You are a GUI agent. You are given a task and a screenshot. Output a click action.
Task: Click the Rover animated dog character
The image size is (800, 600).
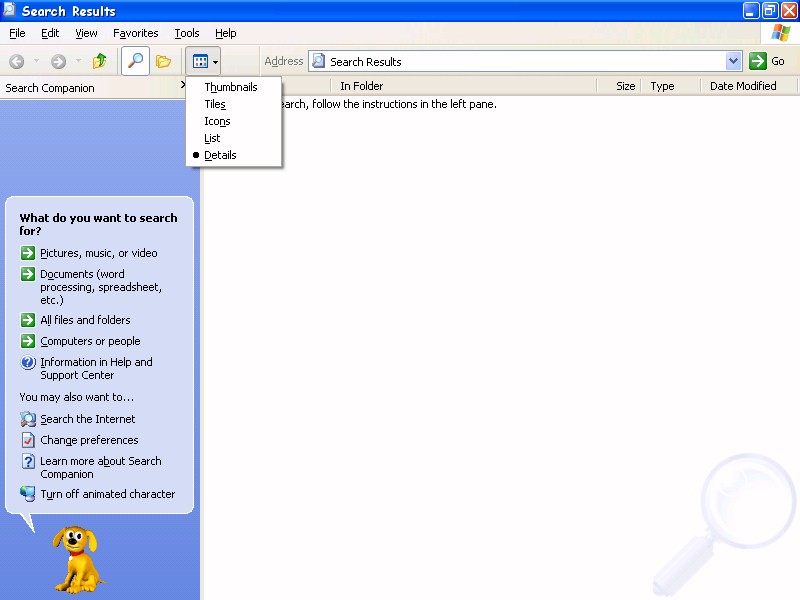[76, 560]
